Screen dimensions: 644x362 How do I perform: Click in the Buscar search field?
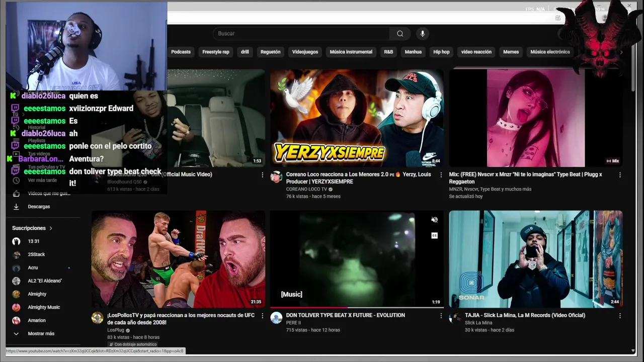(x=301, y=34)
